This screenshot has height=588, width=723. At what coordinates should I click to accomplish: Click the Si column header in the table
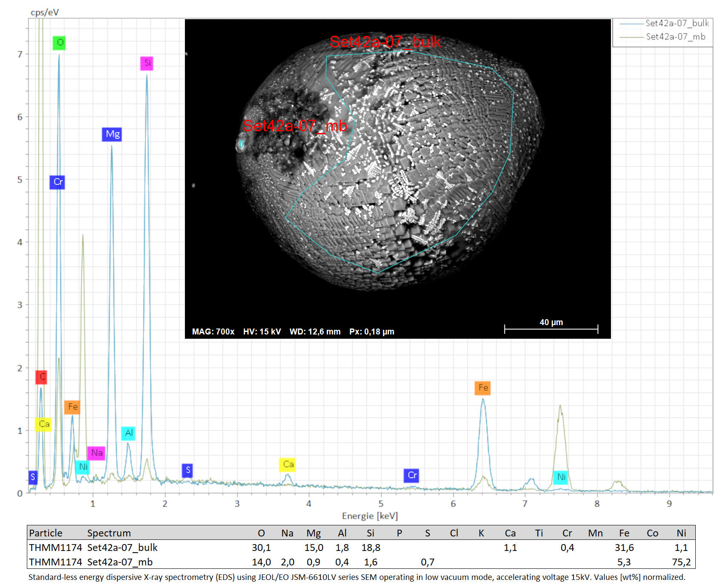370,533
